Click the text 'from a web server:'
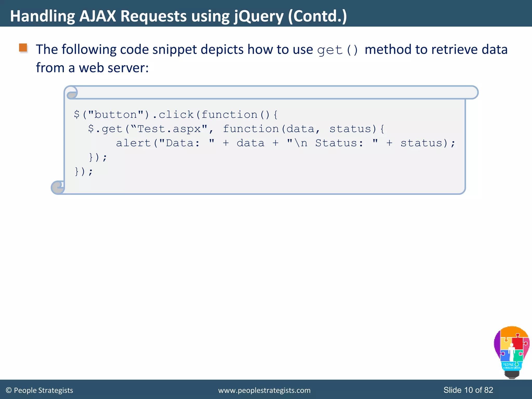The image size is (532, 399). (92, 68)
